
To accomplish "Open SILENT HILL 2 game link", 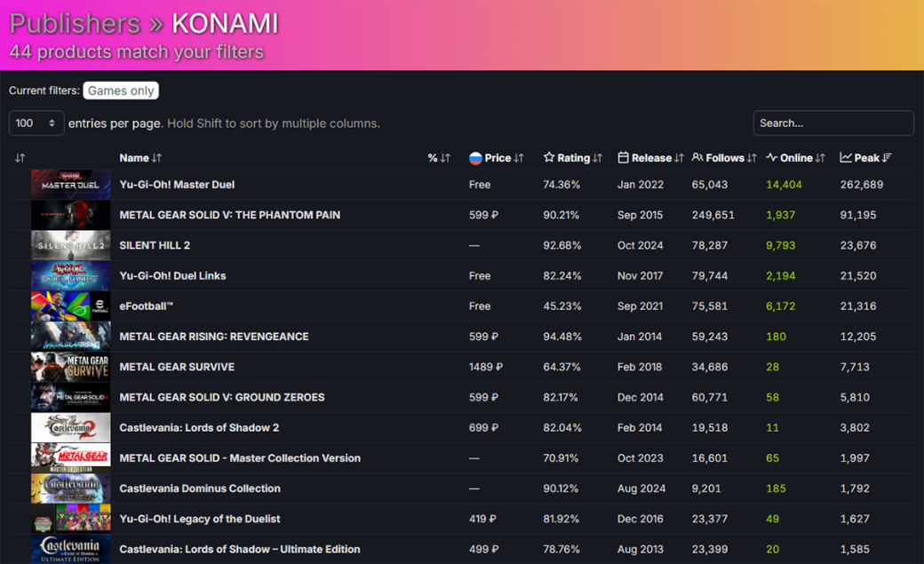I will tap(155, 245).
